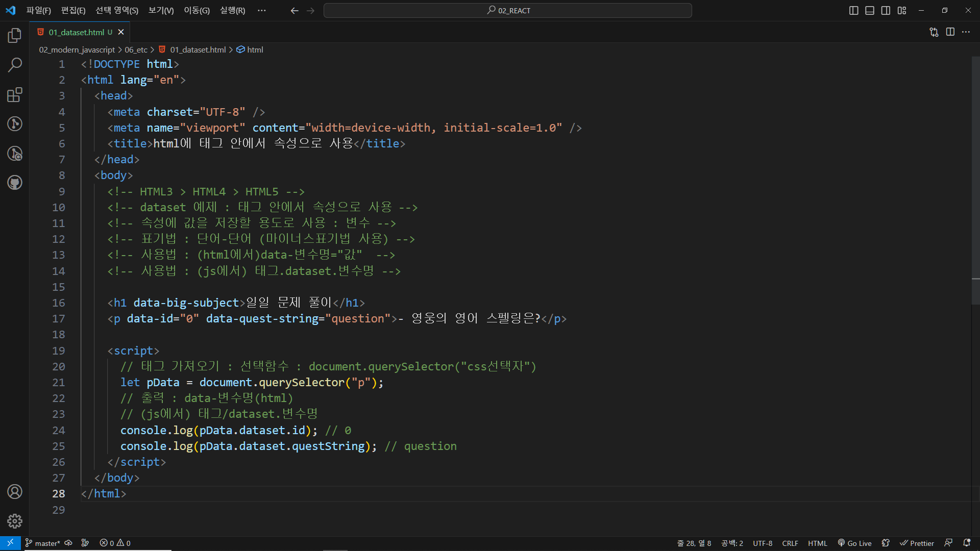Open the Search view in activity bar

tap(14, 65)
